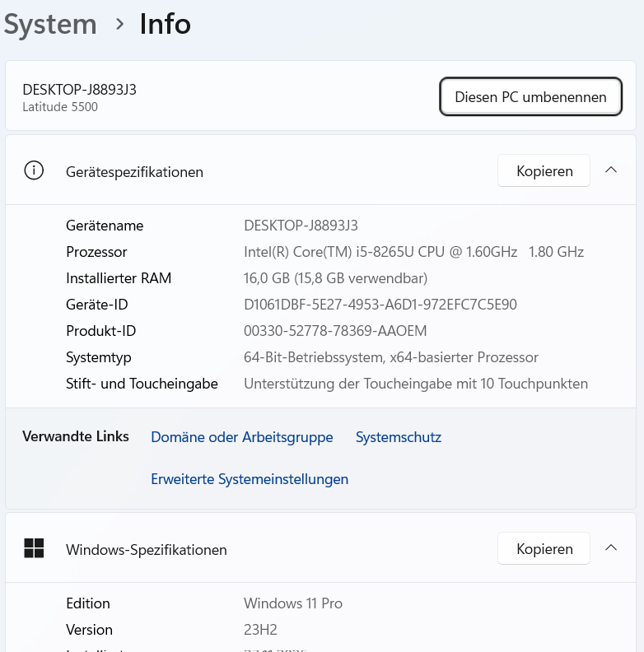Click the breadcrumb chevron between System and Info
The image size is (644, 652).
119,24
